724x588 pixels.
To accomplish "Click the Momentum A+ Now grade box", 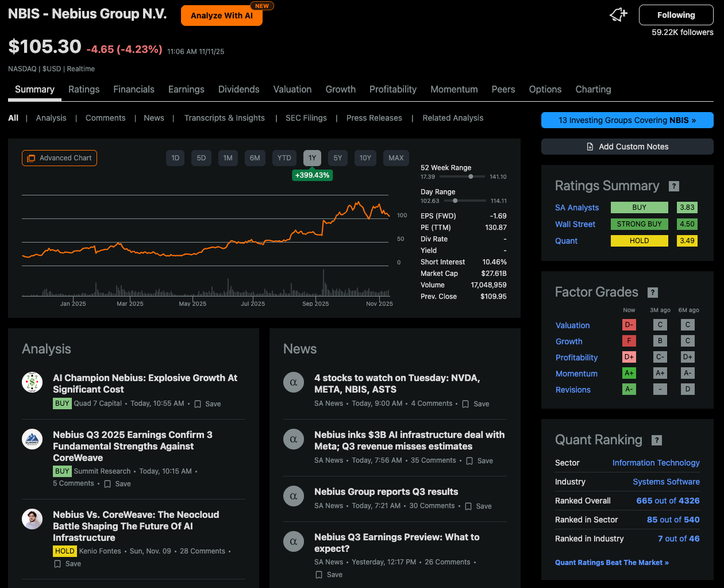I will pos(629,373).
